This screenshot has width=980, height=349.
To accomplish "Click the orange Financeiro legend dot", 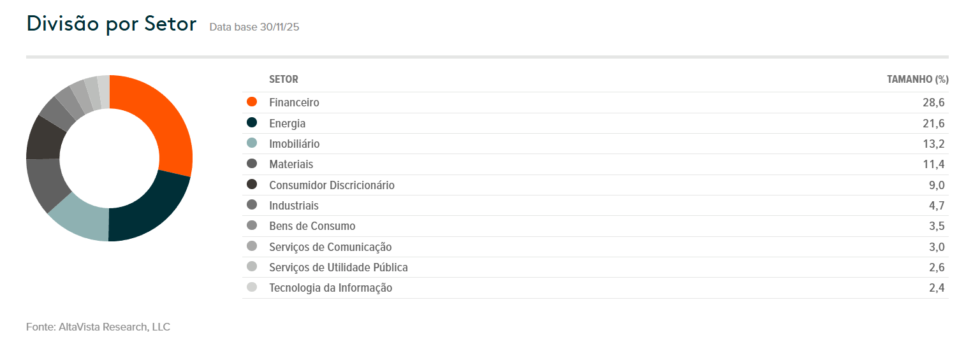I will click(252, 102).
